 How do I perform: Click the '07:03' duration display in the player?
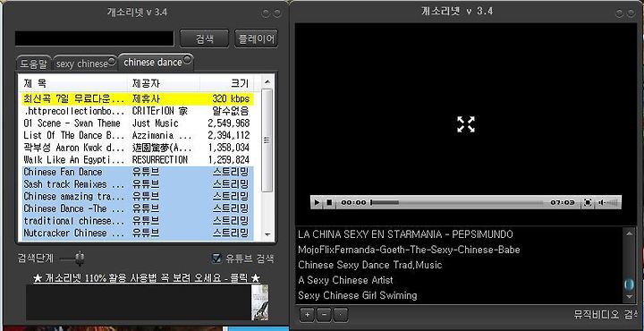click(x=563, y=202)
